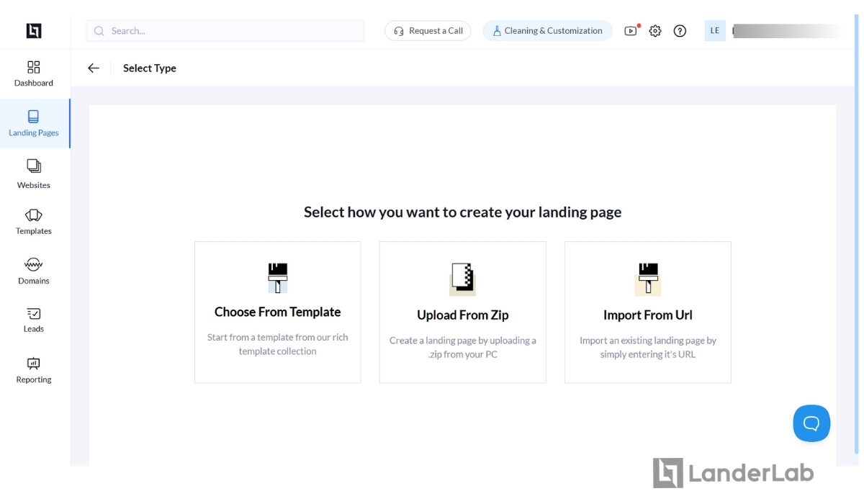The width and height of the screenshot is (864, 504).
Task: Open the video tutorials icon
Action: point(631,31)
